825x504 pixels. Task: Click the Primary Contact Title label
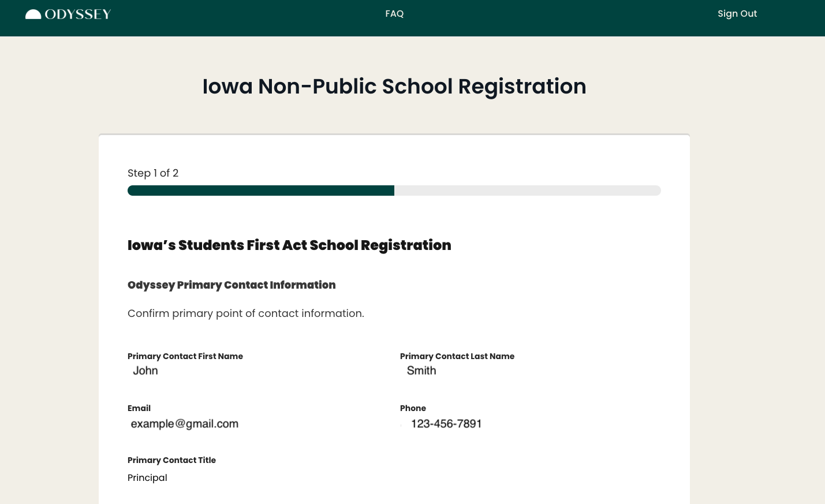tap(171, 460)
